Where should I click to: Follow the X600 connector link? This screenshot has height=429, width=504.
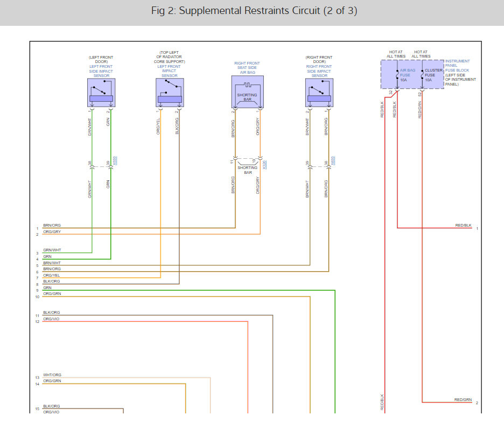click(333, 161)
